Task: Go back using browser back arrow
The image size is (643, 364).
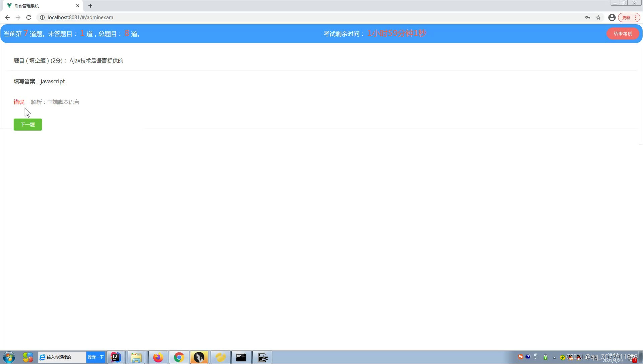Action: click(x=7, y=17)
